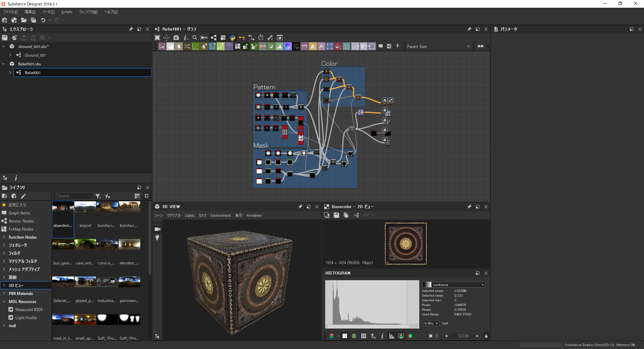Open the Luminance histogram channel dropdown

click(453, 285)
